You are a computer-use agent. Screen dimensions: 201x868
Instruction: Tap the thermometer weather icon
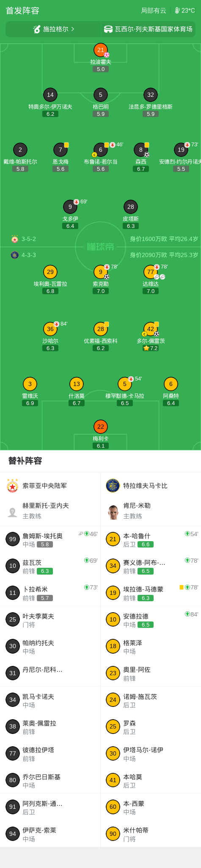[177, 11]
